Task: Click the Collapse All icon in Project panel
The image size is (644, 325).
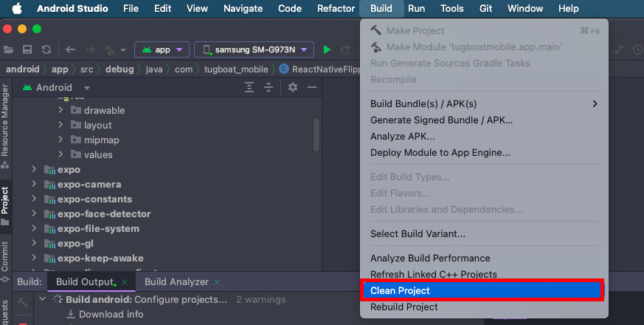Action: [x=269, y=87]
